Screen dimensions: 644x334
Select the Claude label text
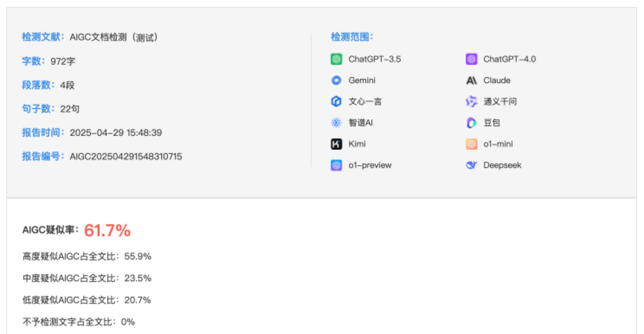point(497,81)
